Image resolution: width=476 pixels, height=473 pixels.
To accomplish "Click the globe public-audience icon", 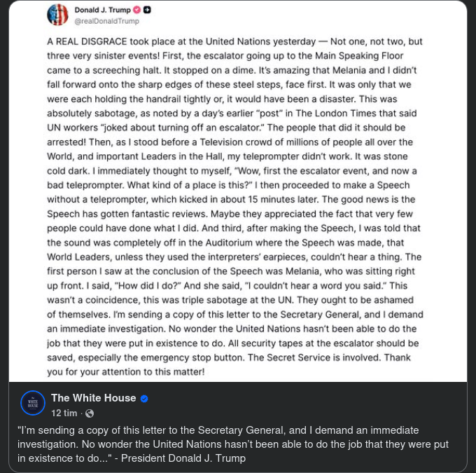I will (90, 413).
